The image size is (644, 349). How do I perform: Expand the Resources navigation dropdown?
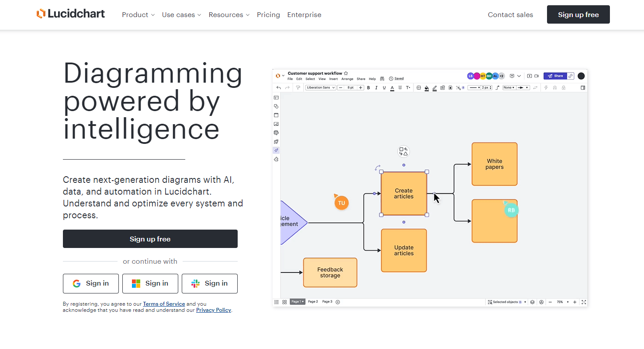coord(229,15)
